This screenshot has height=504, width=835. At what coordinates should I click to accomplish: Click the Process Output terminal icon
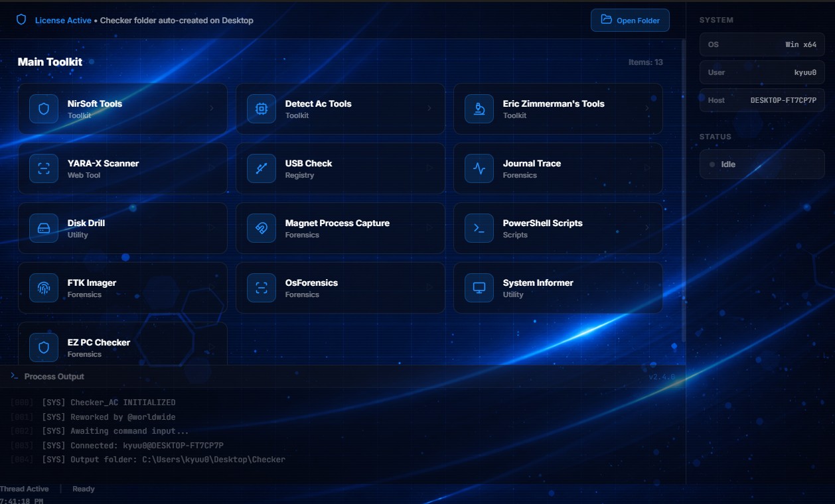tap(15, 376)
